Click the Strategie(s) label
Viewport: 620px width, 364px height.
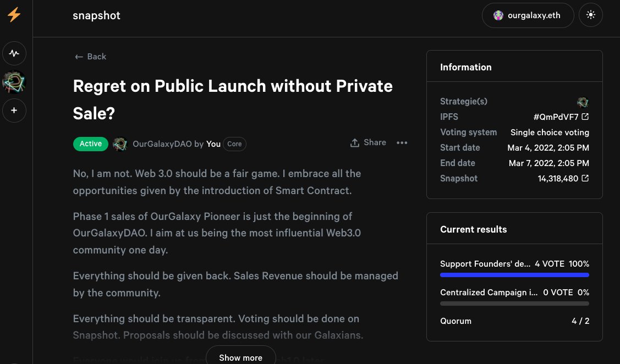pos(463,102)
